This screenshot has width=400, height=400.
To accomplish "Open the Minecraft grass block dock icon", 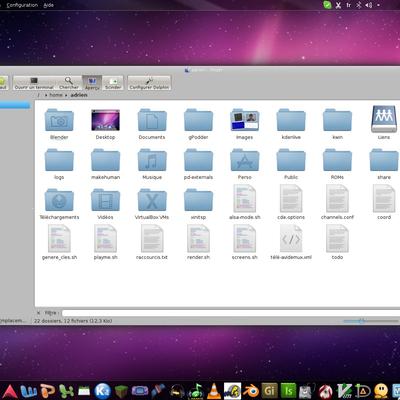I will [121, 391].
